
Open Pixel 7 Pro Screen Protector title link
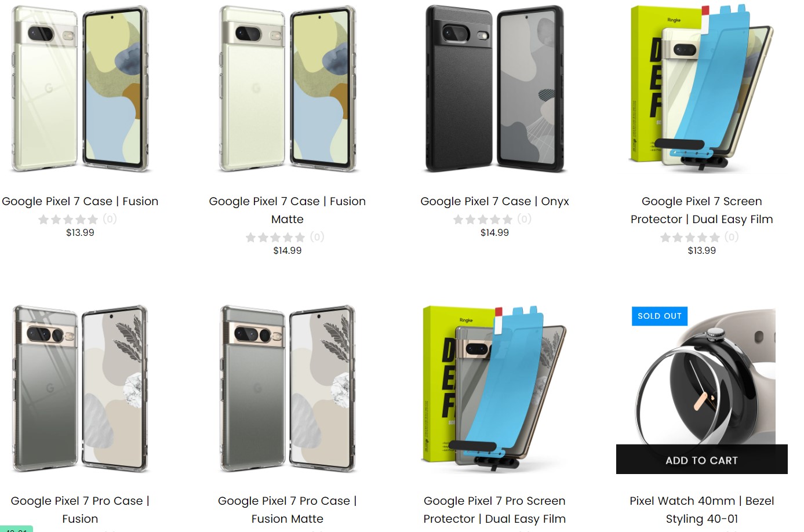click(x=494, y=509)
